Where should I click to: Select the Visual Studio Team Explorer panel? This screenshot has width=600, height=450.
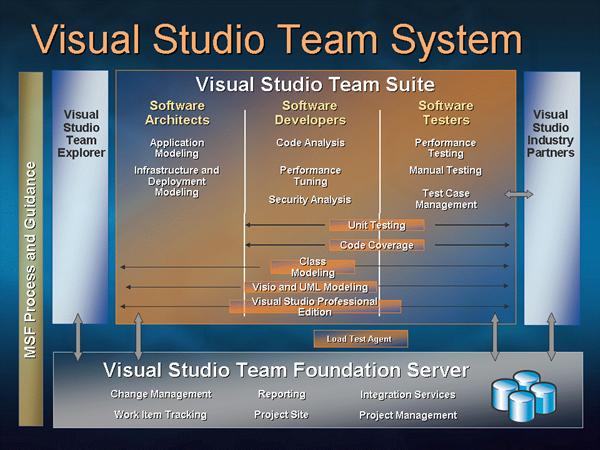[x=80, y=134]
